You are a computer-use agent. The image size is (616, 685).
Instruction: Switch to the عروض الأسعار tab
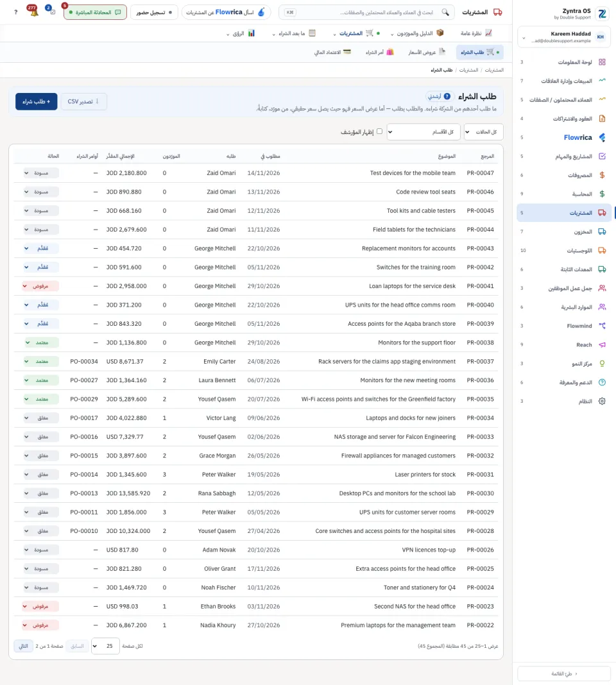click(x=427, y=53)
